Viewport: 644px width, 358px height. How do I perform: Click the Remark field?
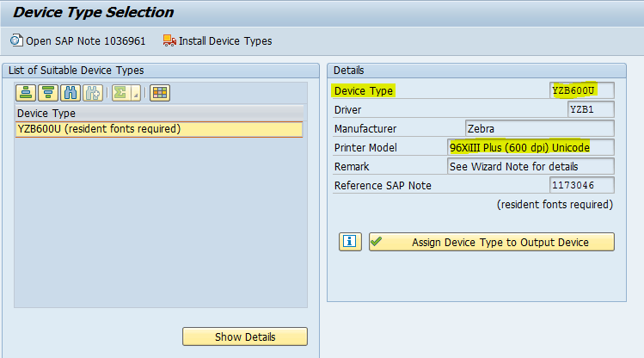pyautogui.click(x=531, y=166)
